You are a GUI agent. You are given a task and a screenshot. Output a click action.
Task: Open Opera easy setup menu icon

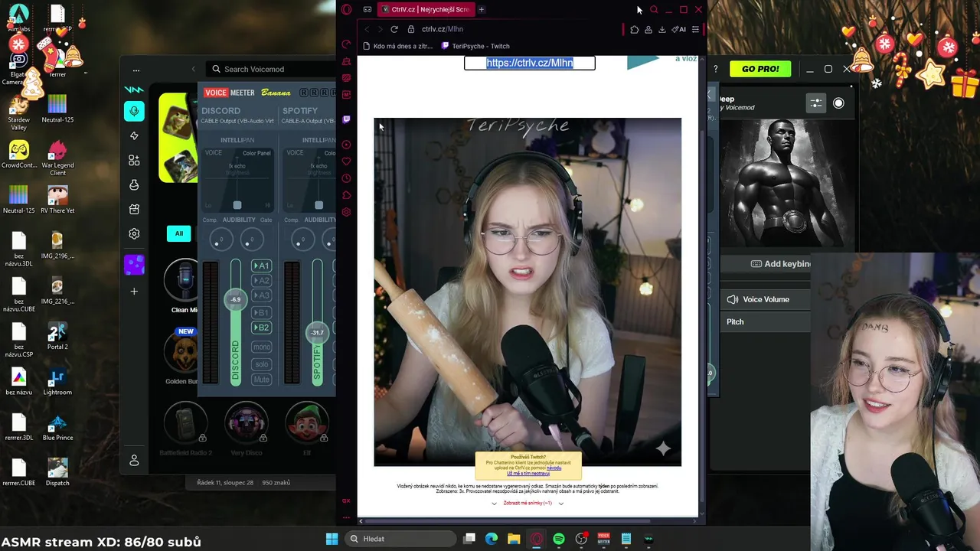coord(695,30)
